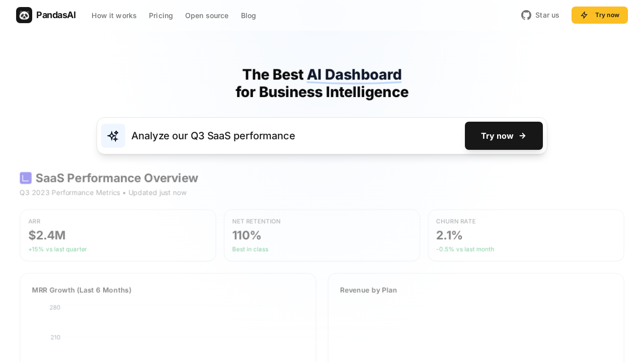Viewport: 644px width, 362px height.
Task: Click the Revenue by Plan chart title
Action: [368, 290]
